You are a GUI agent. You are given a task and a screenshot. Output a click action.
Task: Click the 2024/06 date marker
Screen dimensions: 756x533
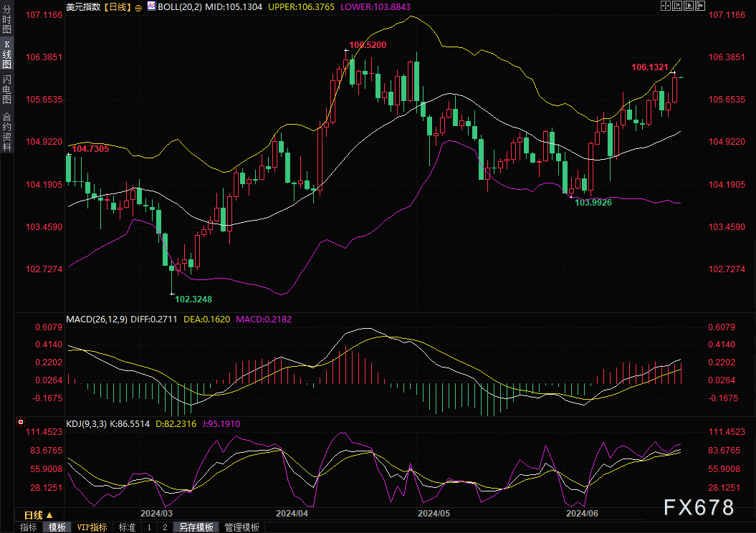582,513
